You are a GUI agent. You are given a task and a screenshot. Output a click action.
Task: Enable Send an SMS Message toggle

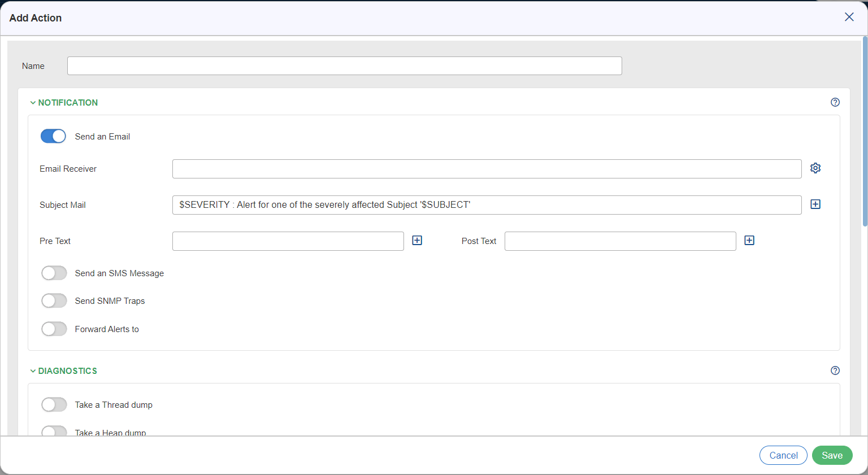click(54, 273)
